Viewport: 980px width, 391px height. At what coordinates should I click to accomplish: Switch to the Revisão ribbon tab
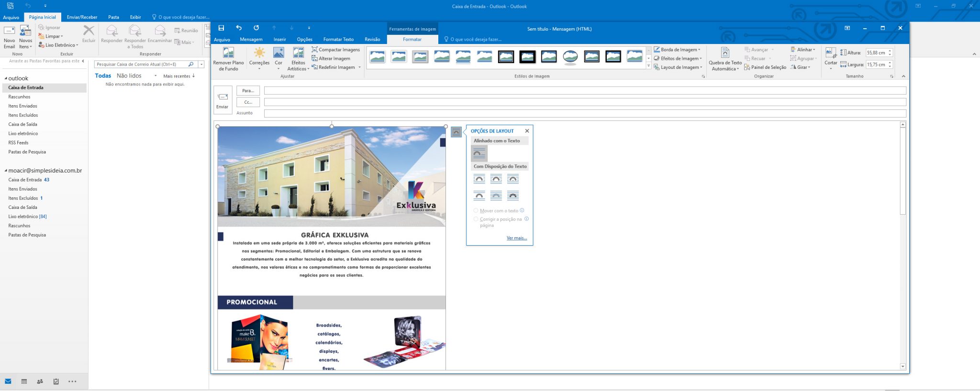click(x=372, y=40)
